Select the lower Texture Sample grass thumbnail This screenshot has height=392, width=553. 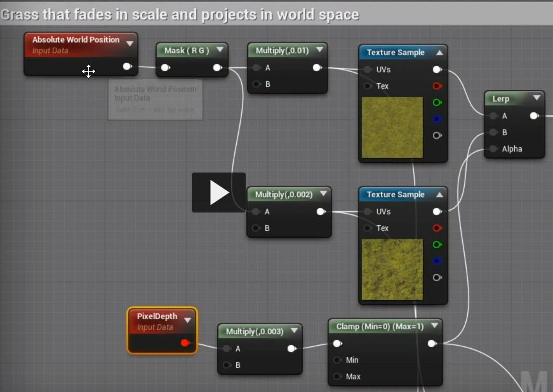click(392, 270)
